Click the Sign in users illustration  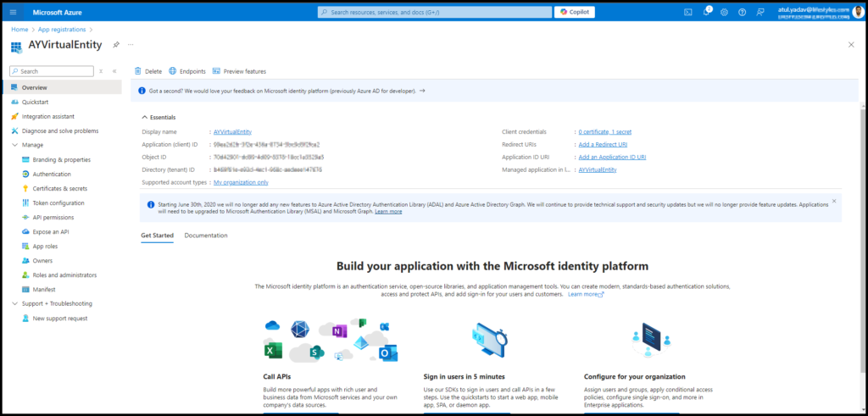coord(490,341)
